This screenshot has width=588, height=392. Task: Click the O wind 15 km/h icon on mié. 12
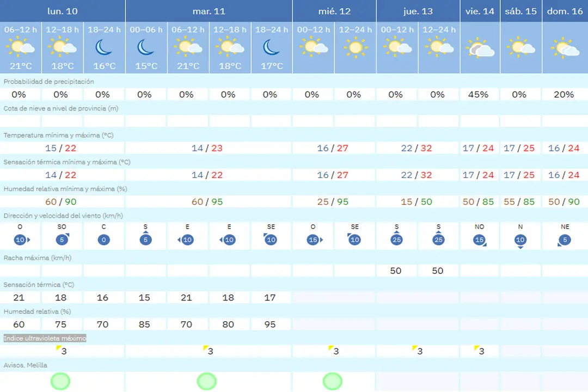pyautogui.click(x=314, y=240)
